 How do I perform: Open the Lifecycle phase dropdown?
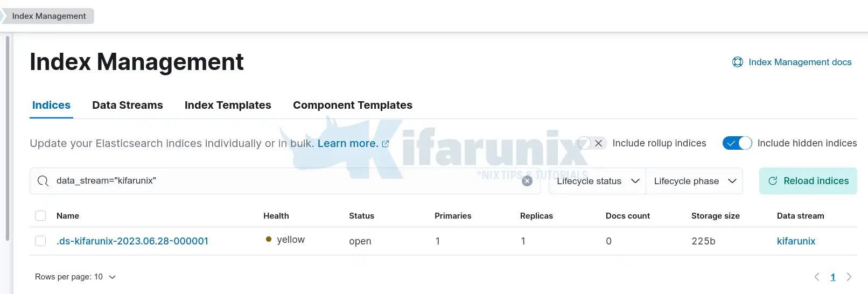point(695,181)
